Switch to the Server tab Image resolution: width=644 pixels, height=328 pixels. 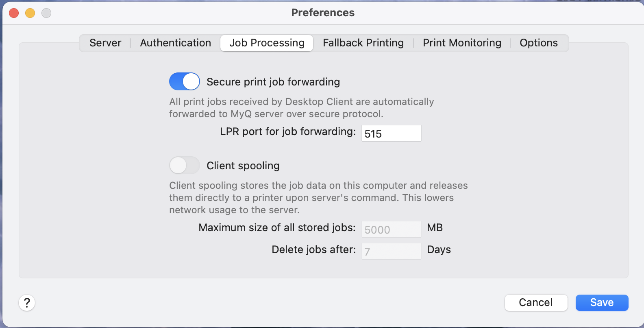click(105, 43)
